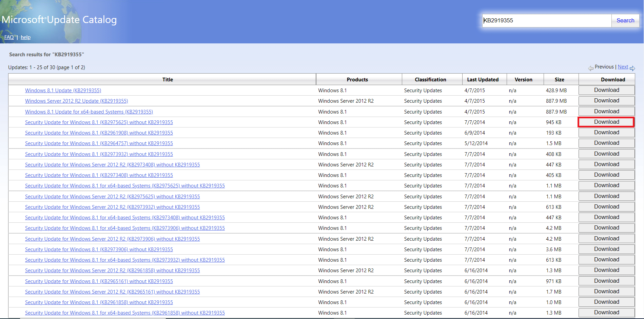Open Security Update Windows 8.1 (KB2973906) link
Image resolution: width=644 pixels, height=319 pixels.
[x=99, y=250]
